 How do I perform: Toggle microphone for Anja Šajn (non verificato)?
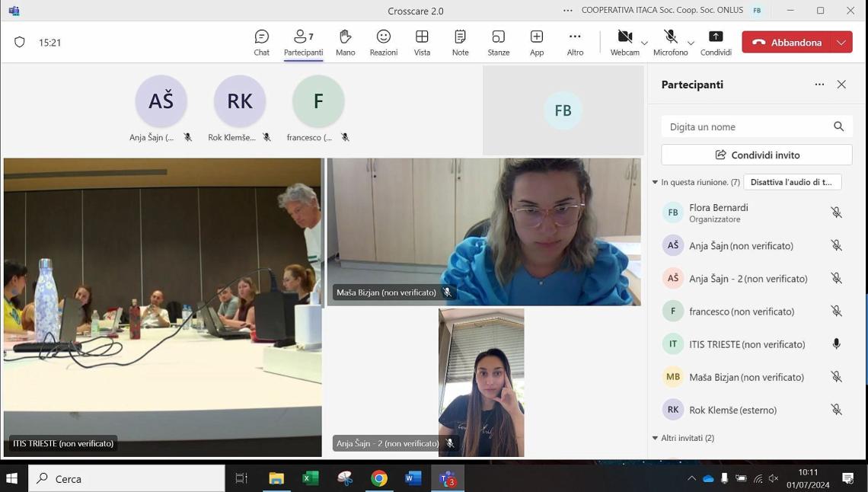pyautogui.click(x=837, y=245)
